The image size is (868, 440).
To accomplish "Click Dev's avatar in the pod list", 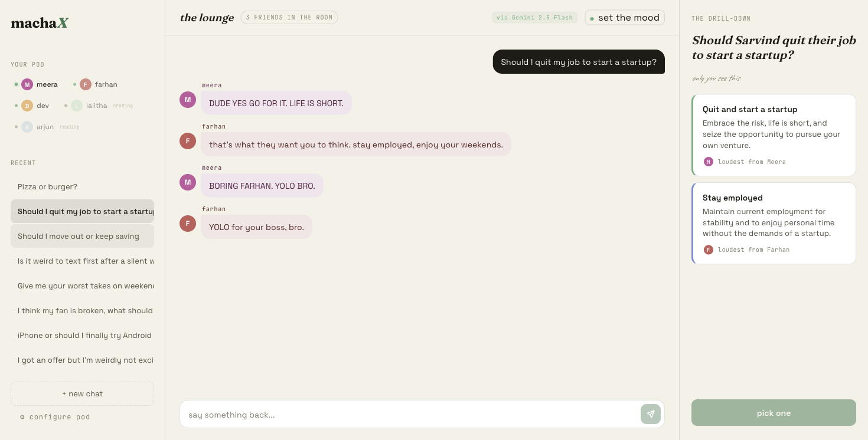I will 27,106.
